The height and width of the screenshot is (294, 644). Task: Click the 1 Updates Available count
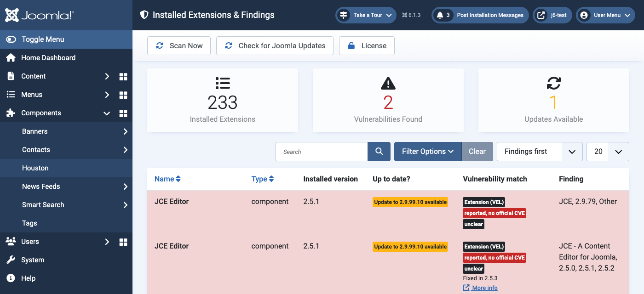(x=554, y=102)
